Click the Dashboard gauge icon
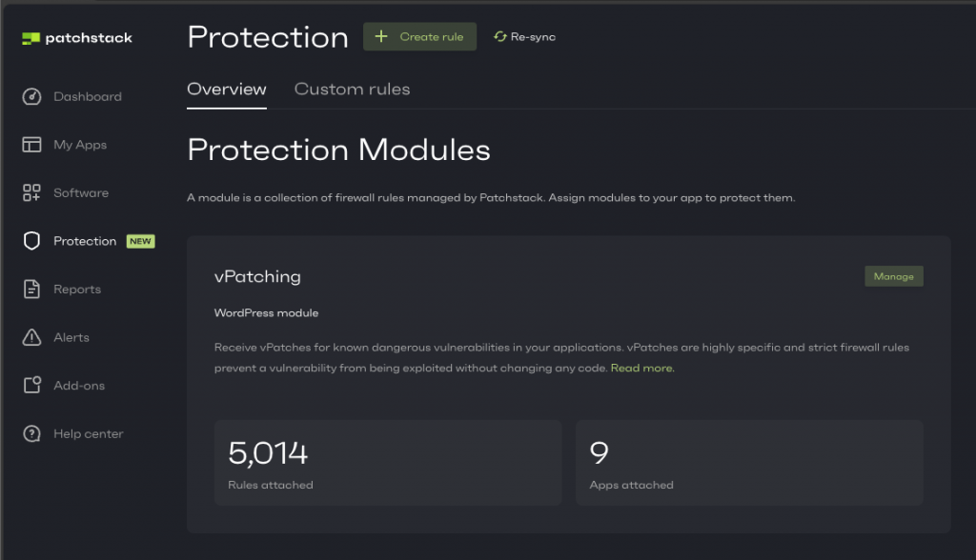 coord(31,97)
